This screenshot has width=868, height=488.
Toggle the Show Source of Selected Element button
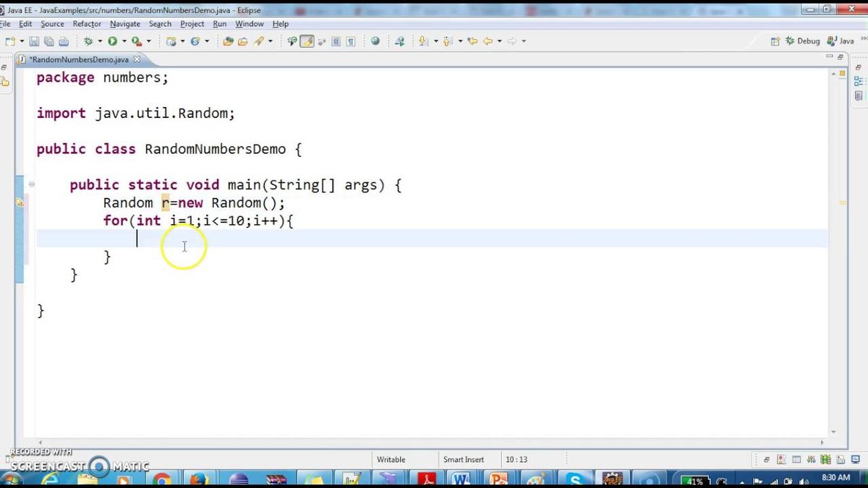pyautogui.click(x=336, y=41)
